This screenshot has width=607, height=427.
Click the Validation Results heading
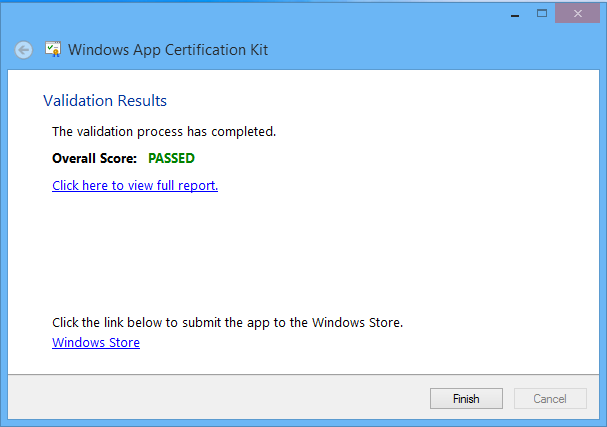[105, 101]
